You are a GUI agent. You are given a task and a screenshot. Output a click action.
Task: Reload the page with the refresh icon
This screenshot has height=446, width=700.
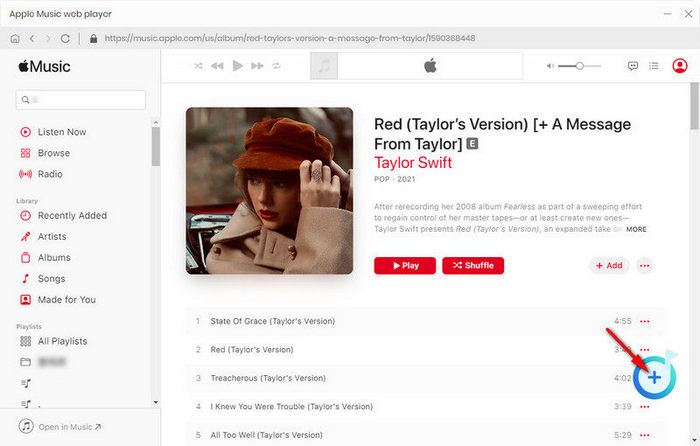[x=65, y=39]
